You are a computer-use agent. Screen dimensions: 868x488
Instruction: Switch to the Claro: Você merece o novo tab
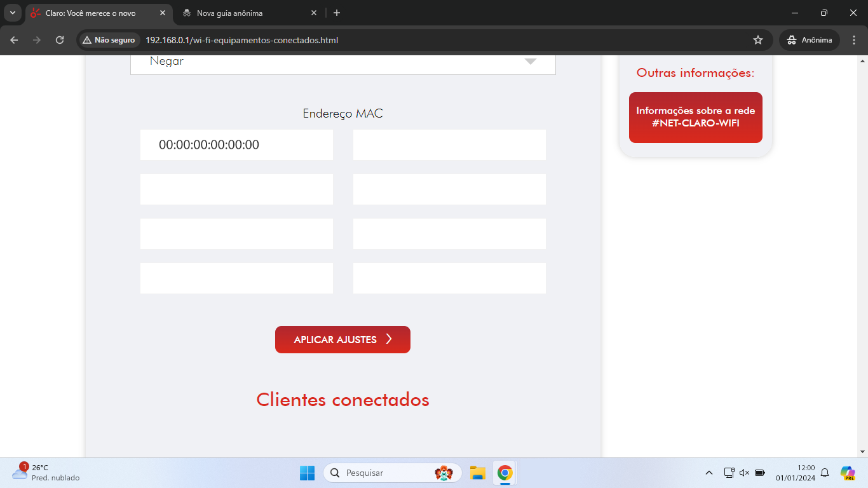[98, 13]
